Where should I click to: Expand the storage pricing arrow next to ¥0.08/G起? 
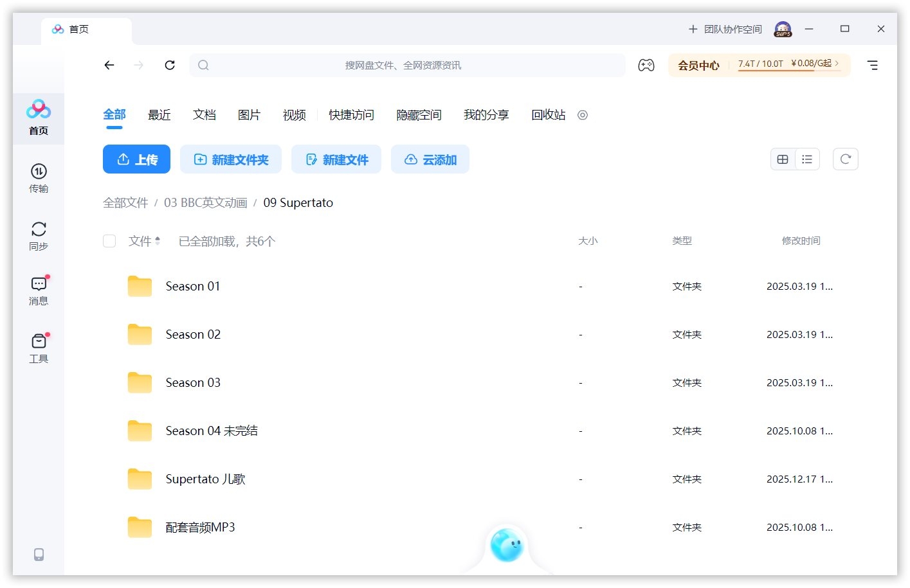(x=837, y=65)
